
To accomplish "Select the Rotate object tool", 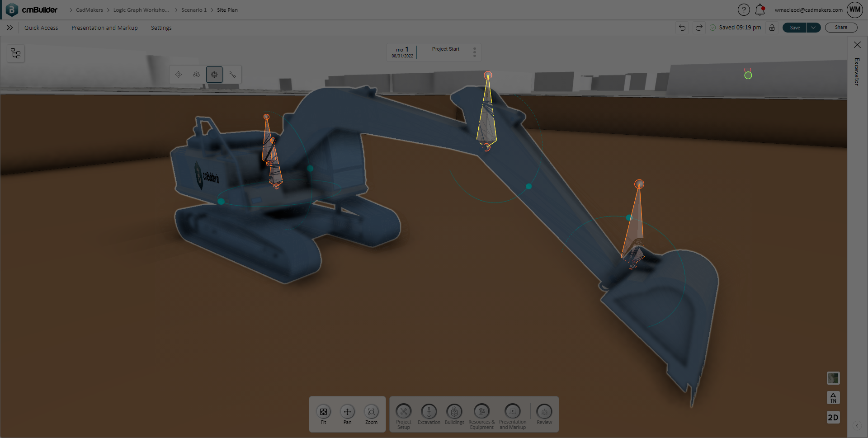I will [196, 75].
